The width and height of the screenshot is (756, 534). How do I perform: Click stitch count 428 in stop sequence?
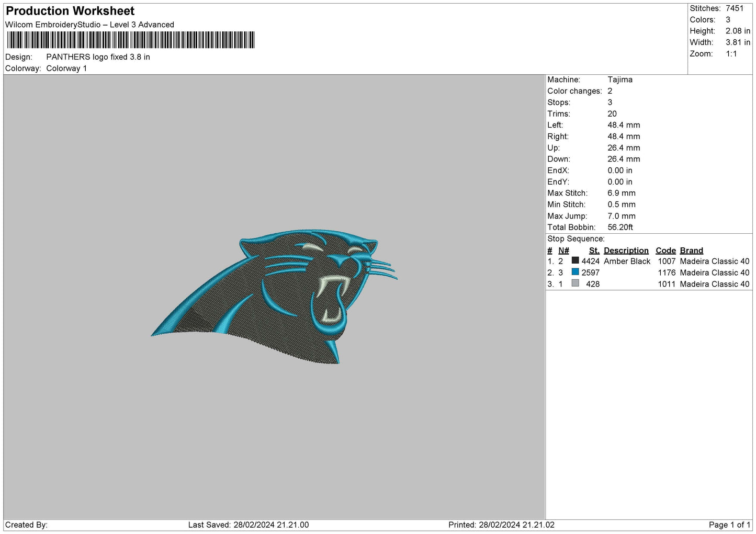[593, 284]
